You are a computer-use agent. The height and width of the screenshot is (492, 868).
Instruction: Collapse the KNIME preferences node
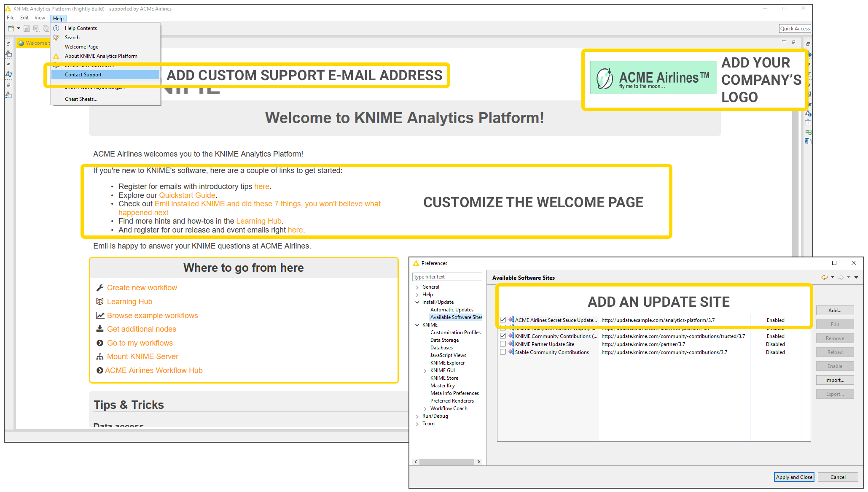pos(417,325)
